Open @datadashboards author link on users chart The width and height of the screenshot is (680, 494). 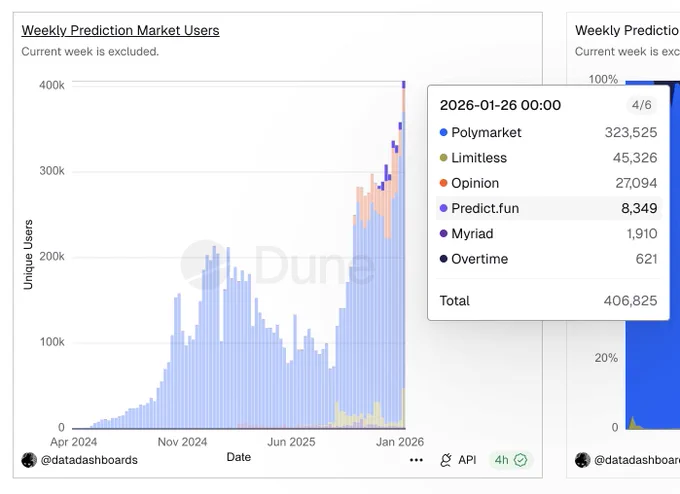tap(89, 460)
